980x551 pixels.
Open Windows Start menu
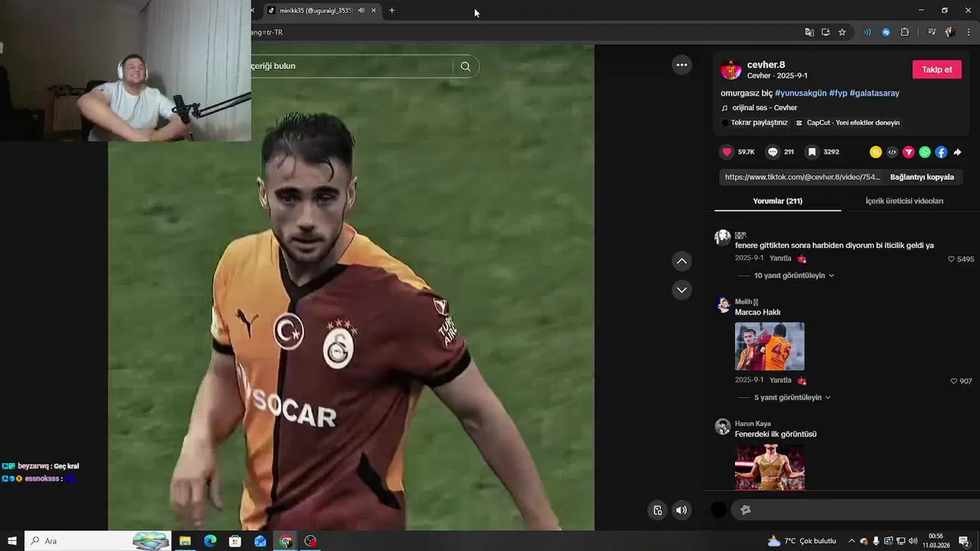11,541
